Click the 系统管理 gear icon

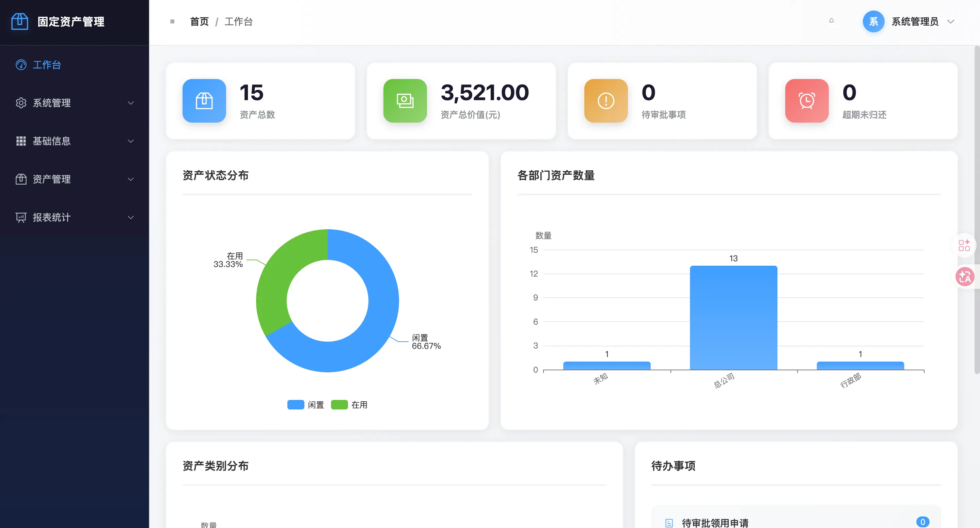21,103
